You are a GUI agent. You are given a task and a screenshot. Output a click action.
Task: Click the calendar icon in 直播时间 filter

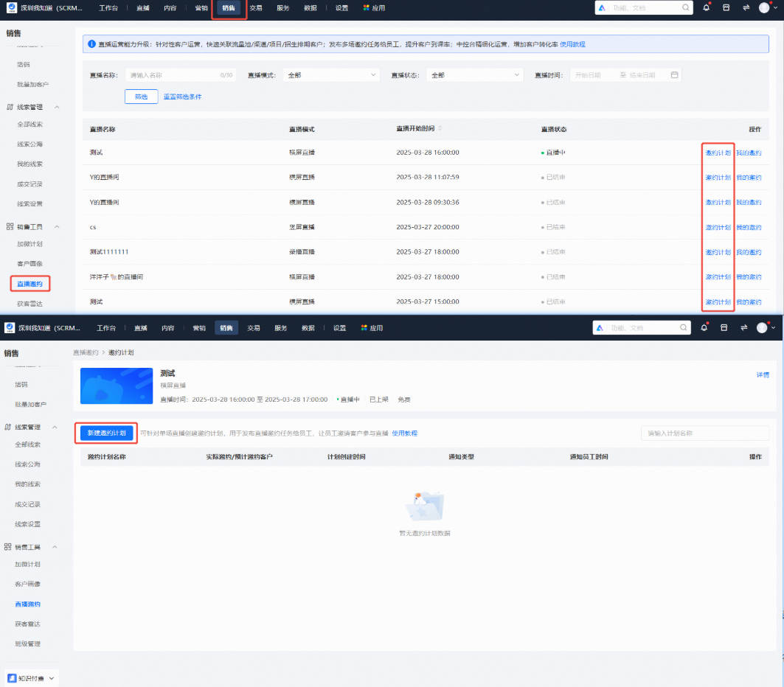tap(675, 74)
